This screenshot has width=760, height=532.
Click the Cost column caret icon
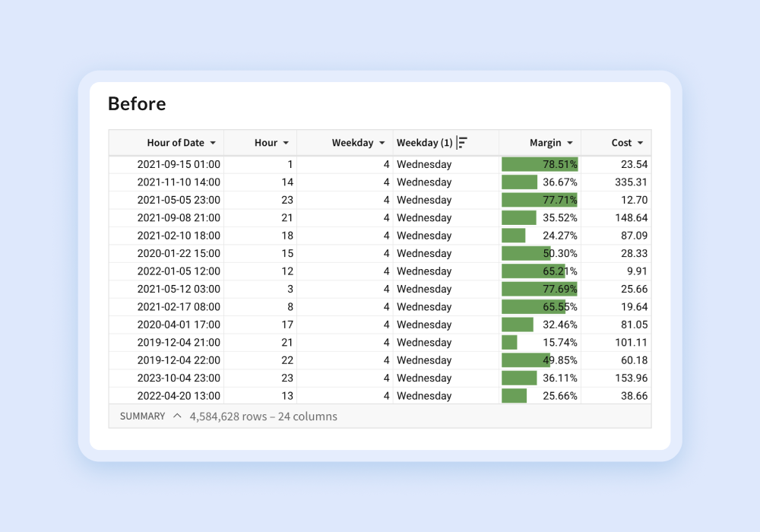641,143
